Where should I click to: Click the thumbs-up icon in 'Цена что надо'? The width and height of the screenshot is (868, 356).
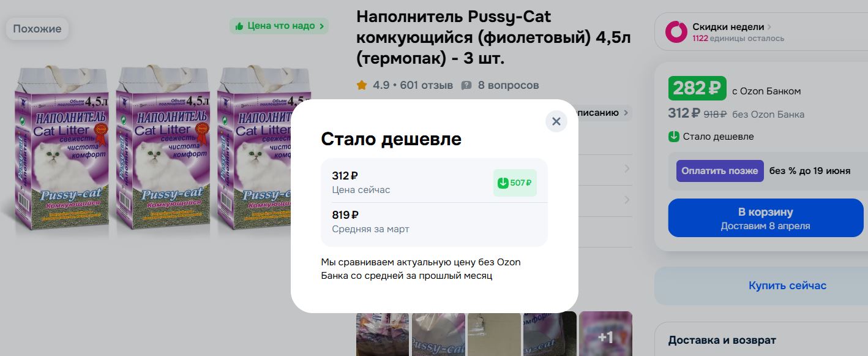pyautogui.click(x=239, y=26)
